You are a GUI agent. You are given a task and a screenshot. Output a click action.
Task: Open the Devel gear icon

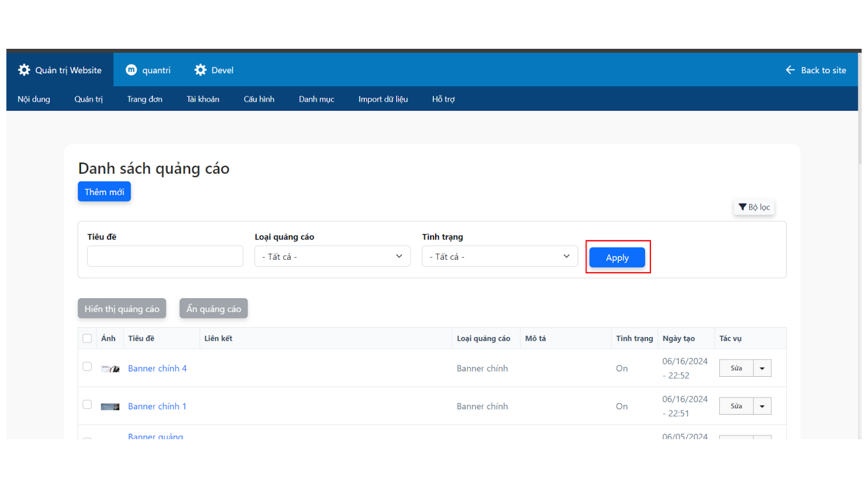[200, 70]
